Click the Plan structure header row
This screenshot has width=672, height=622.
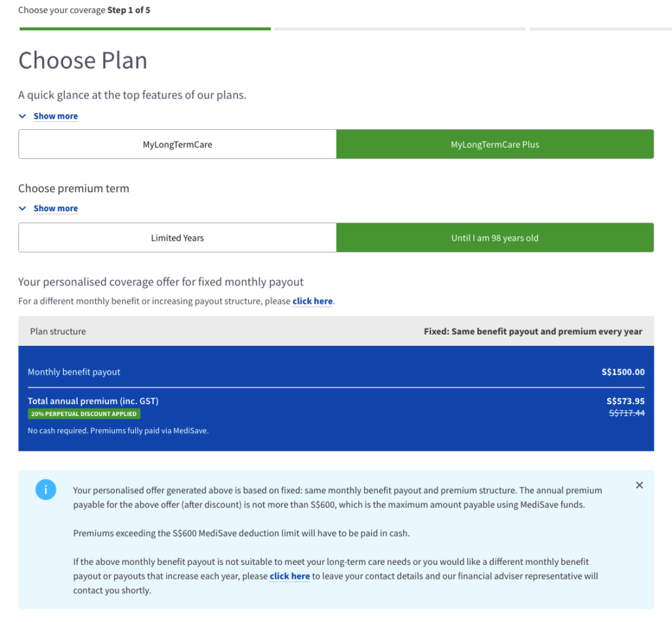336,331
